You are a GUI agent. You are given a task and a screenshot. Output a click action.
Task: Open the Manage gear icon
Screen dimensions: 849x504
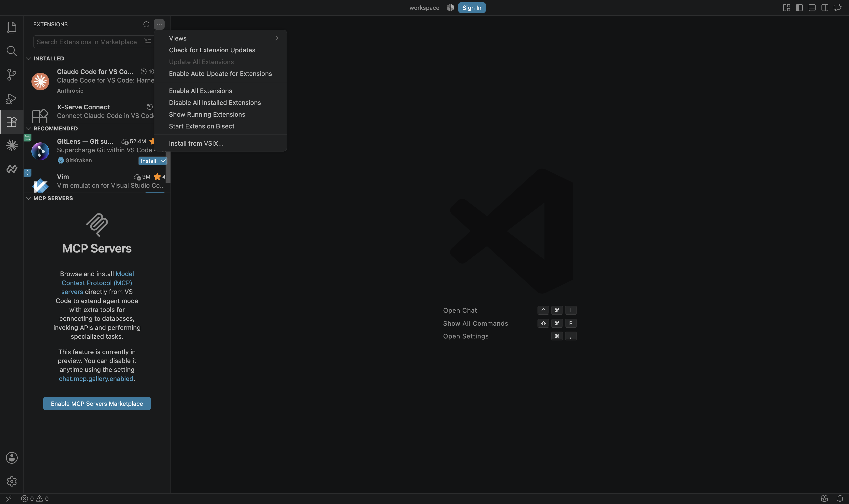(x=12, y=481)
